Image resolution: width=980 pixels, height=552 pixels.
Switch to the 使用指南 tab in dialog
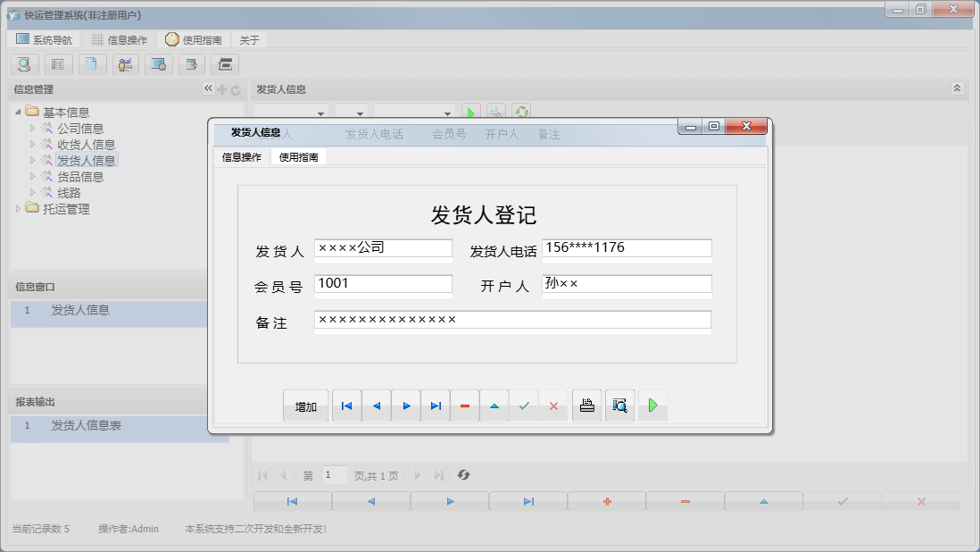[299, 156]
